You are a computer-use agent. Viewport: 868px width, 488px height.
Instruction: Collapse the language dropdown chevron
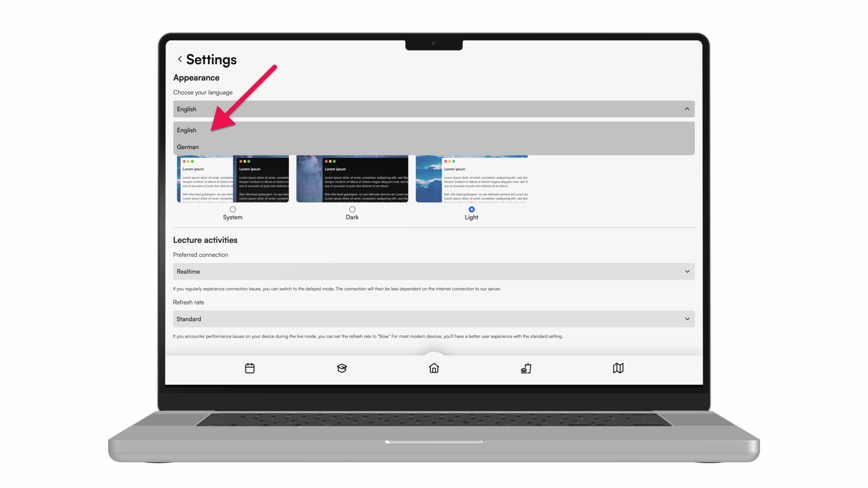coord(687,109)
